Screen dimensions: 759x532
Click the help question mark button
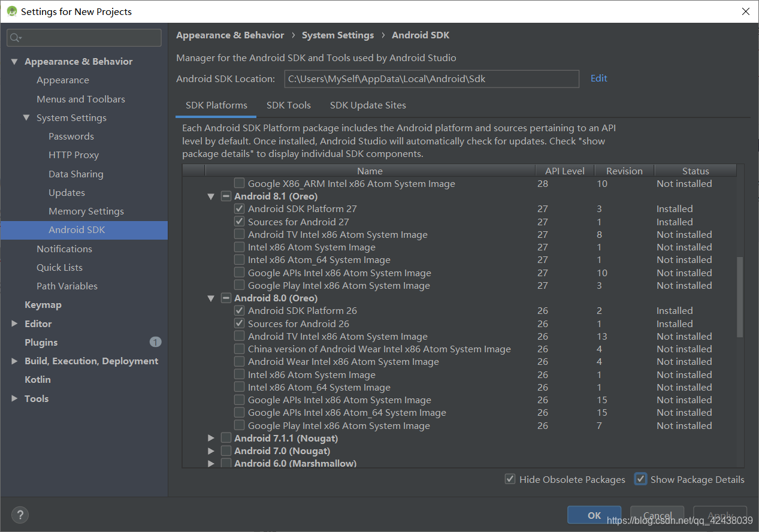[x=20, y=515]
